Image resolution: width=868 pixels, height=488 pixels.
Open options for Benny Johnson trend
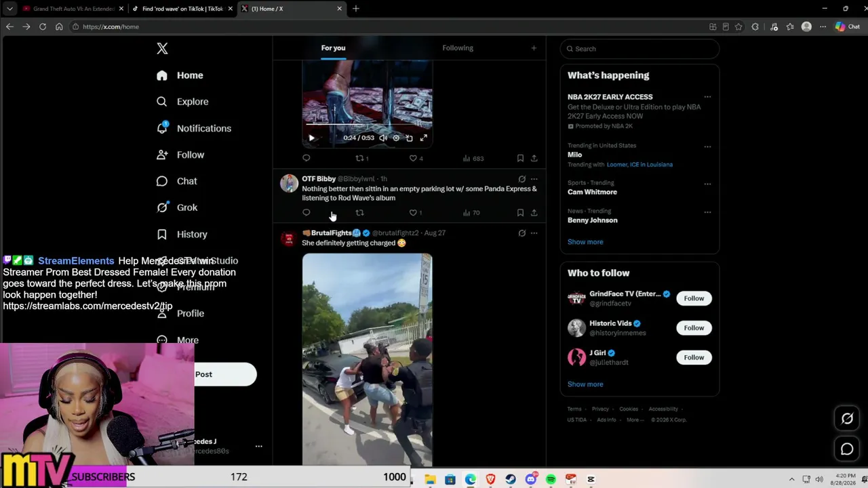coord(707,212)
